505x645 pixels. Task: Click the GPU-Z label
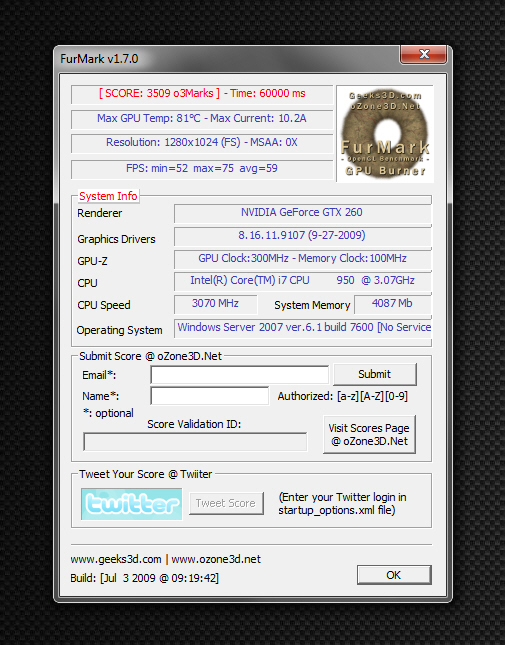point(93,261)
